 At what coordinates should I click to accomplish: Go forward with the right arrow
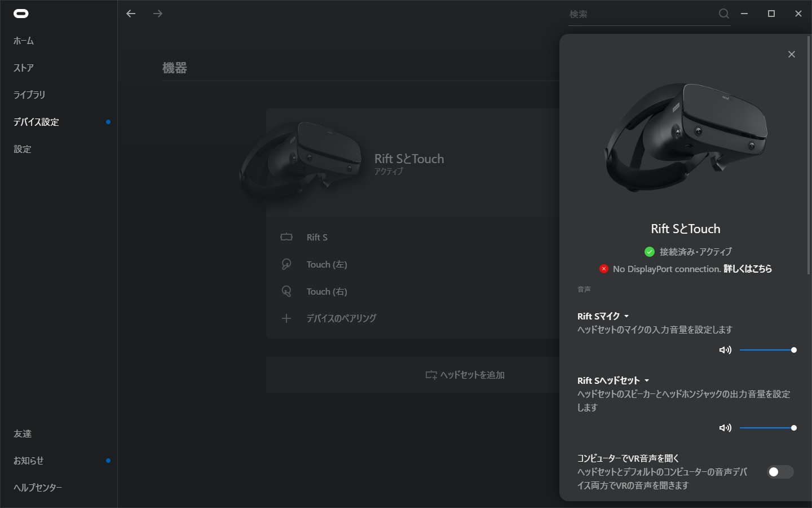158,14
